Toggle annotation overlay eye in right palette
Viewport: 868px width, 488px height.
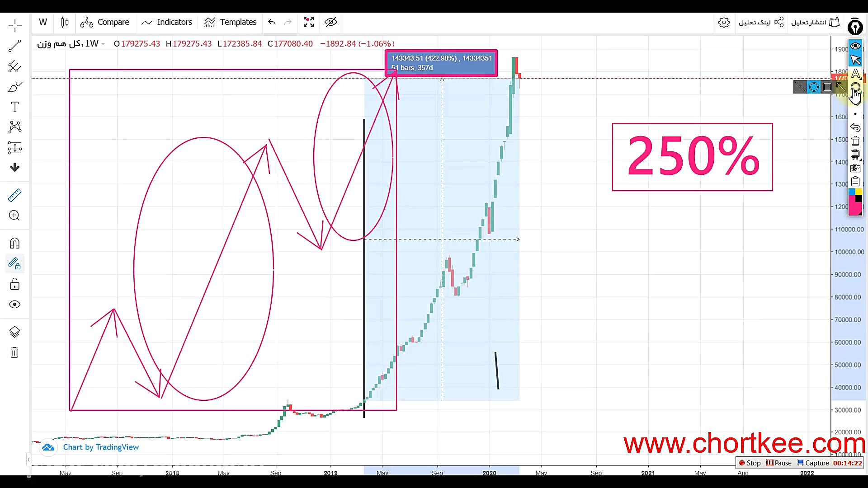point(855,46)
